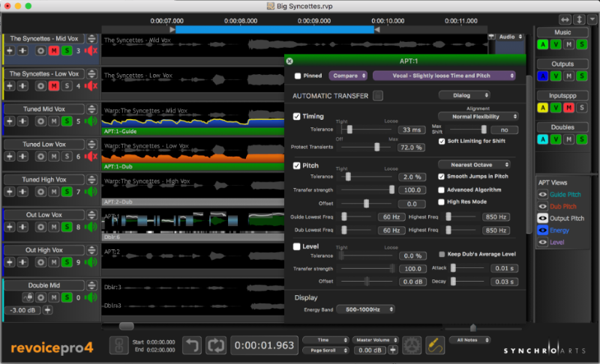
Task: Click the 0:00:01.963 time counter field
Action: click(x=264, y=345)
